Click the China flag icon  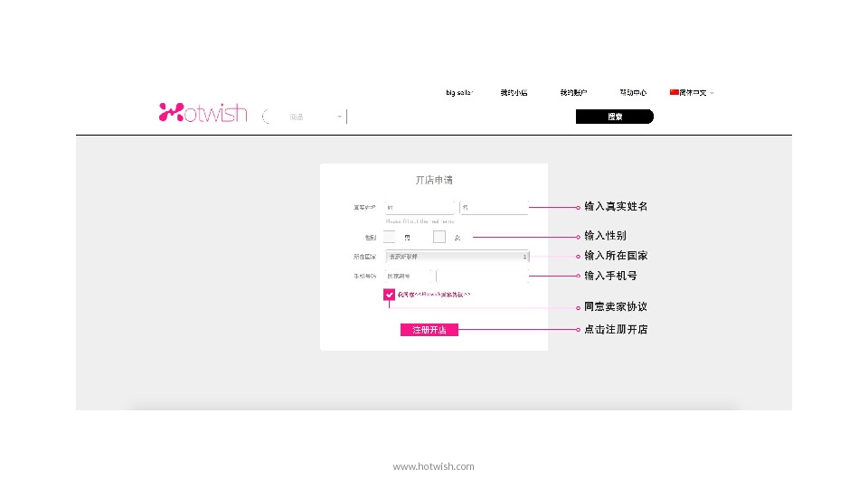tap(674, 92)
